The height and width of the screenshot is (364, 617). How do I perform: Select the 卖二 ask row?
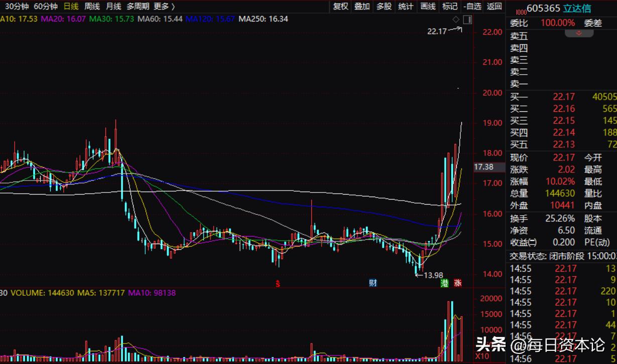[561, 72]
